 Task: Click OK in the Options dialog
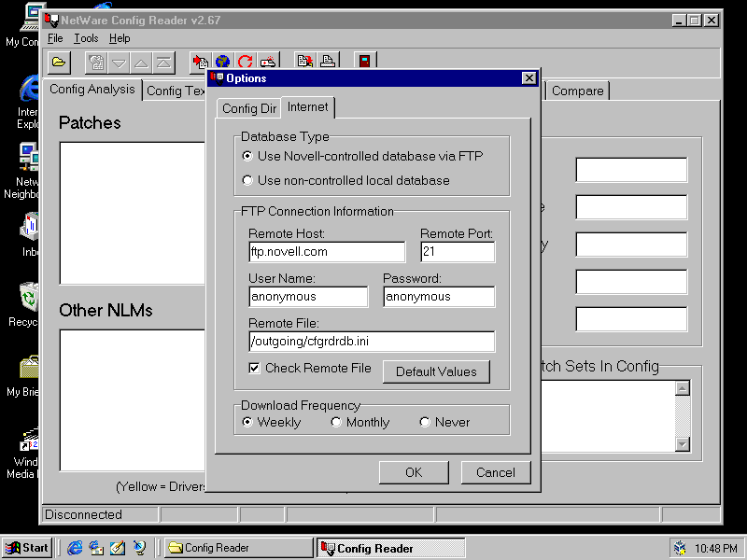click(x=414, y=472)
